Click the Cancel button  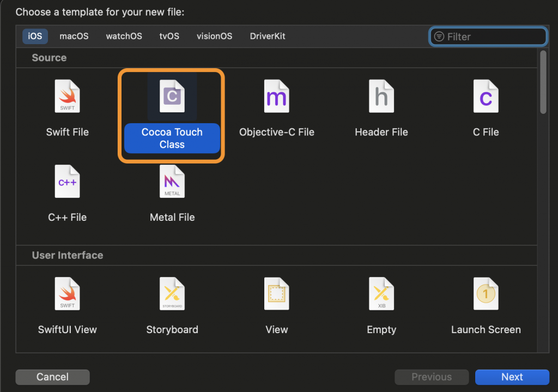click(52, 377)
